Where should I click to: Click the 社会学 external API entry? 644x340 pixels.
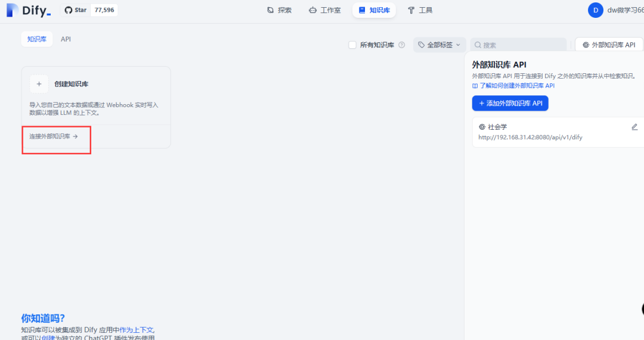pos(497,127)
